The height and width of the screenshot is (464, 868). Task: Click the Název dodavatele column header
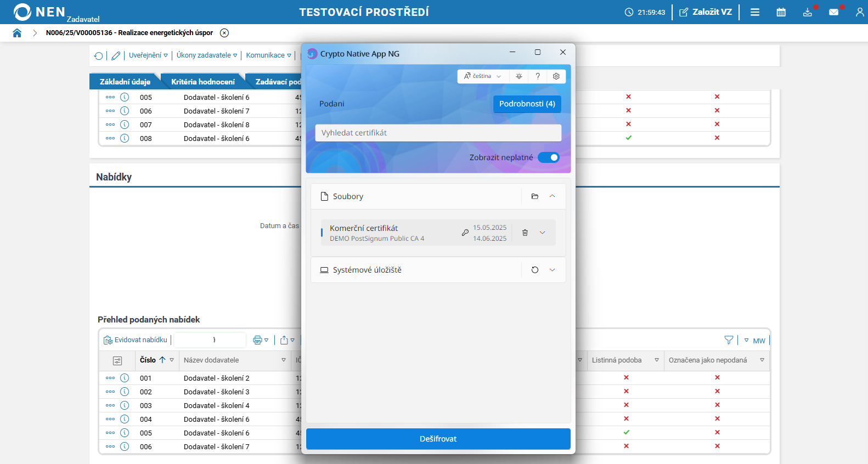tap(211, 360)
